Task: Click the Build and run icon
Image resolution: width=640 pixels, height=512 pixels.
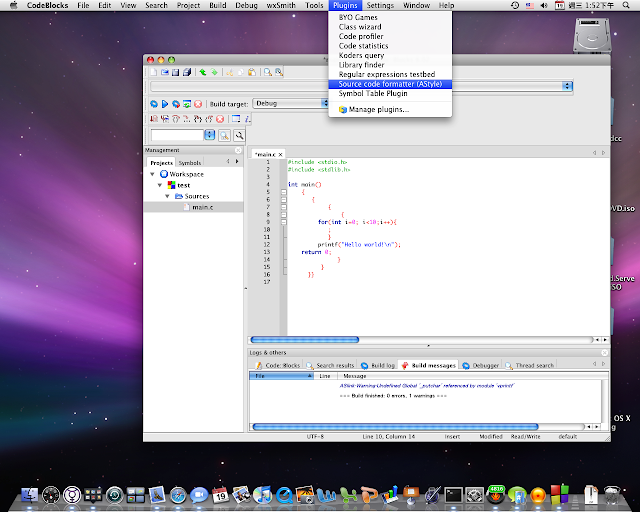Action: pyautogui.click(x=176, y=104)
